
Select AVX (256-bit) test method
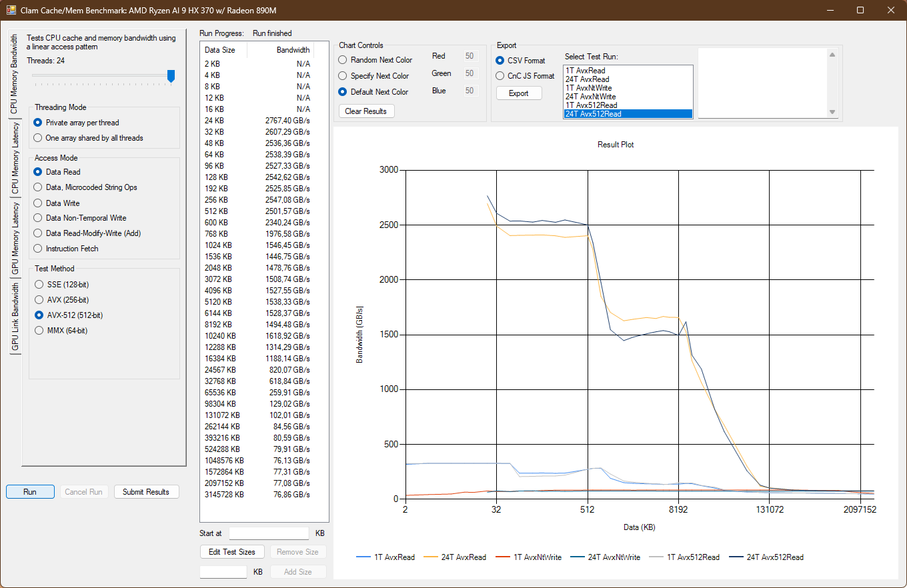[39, 300]
